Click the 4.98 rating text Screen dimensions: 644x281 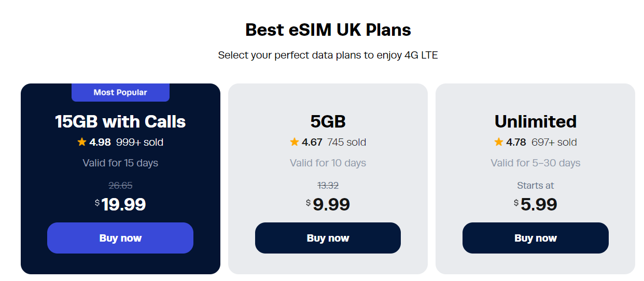tap(100, 142)
